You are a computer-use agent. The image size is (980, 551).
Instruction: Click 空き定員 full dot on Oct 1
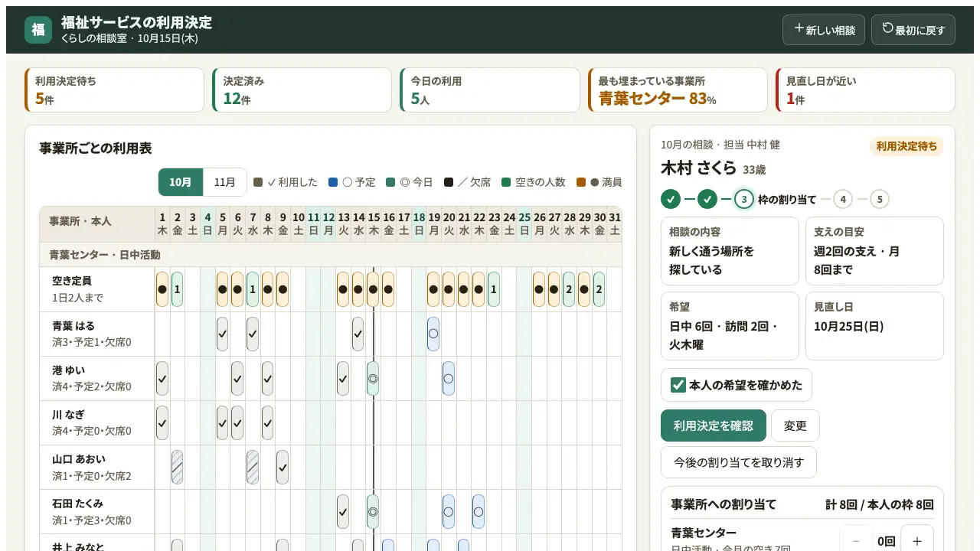(x=162, y=289)
